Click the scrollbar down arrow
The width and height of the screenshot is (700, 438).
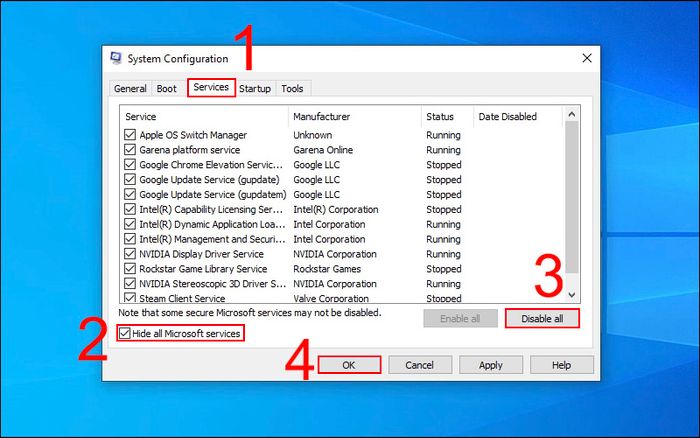point(571,295)
